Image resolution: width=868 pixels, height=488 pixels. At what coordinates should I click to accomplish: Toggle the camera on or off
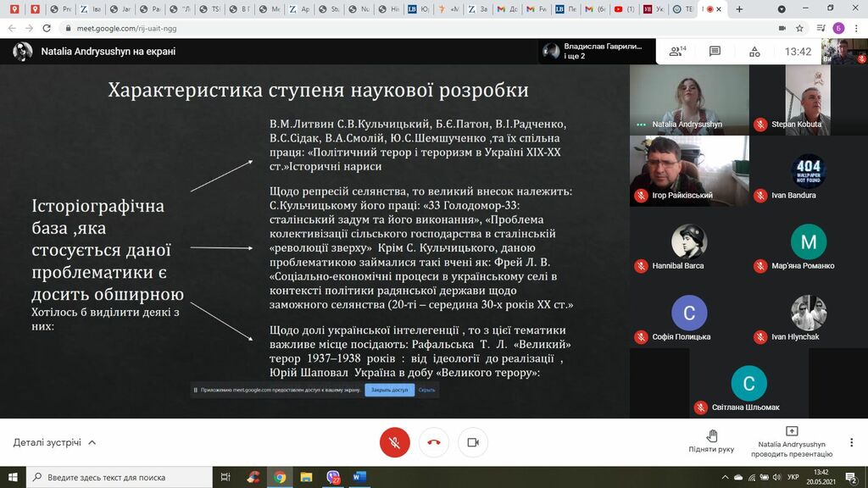473,442
